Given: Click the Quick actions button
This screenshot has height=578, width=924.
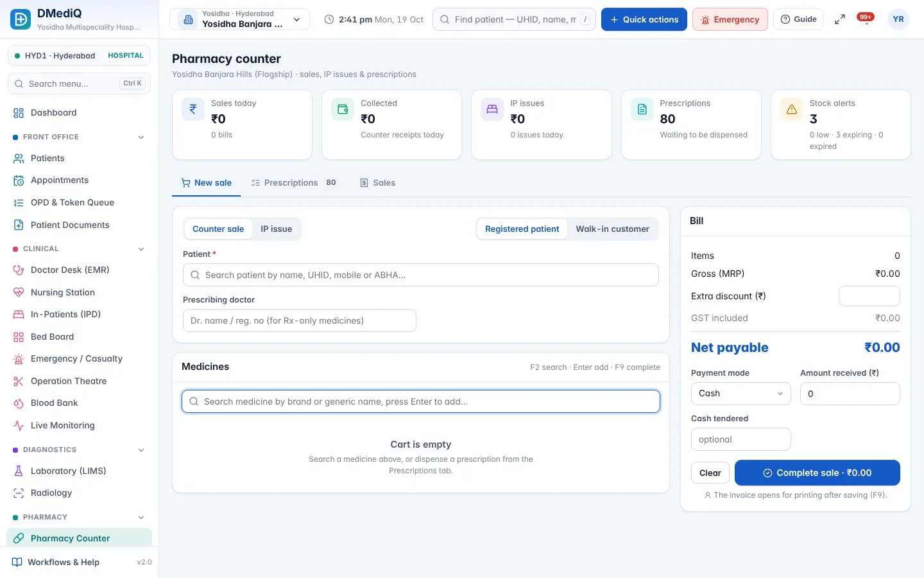Looking at the screenshot, I should pos(644,19).
